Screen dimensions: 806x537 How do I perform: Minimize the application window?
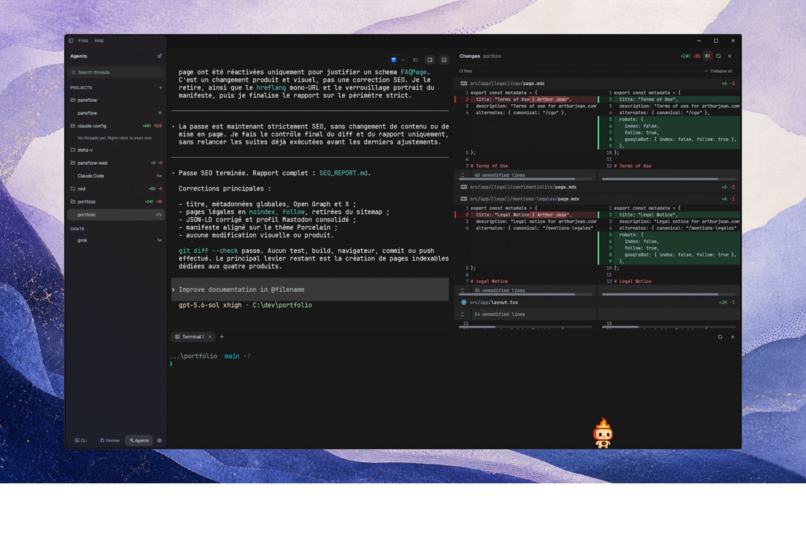[699, 41]
